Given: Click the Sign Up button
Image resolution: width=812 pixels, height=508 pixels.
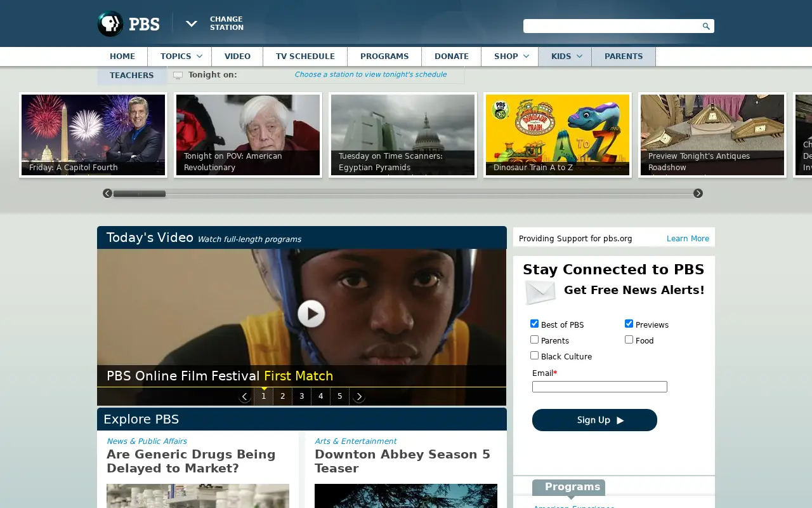Looking at the screenshot, I should 594,420.
